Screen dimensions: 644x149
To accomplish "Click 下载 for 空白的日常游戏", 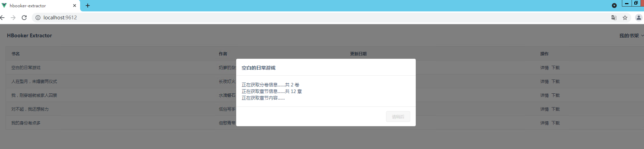I will click(x=556, y=68).
